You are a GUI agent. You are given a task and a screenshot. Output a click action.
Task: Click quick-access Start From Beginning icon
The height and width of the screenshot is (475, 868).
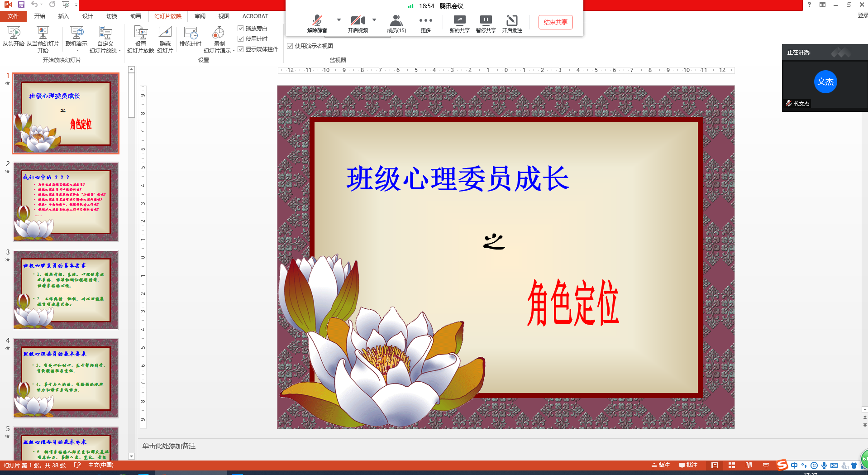coord(66,5)
